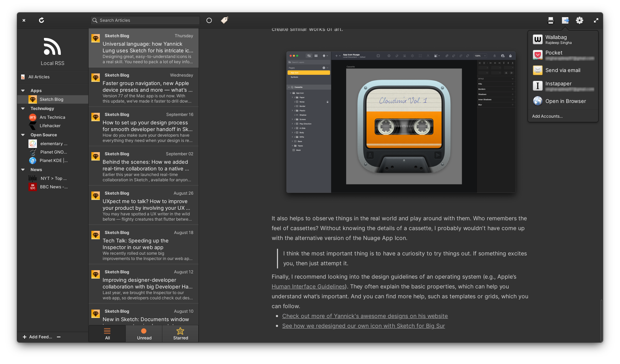Click the Sketch cassette icon screenshot image

click(401, 122)
